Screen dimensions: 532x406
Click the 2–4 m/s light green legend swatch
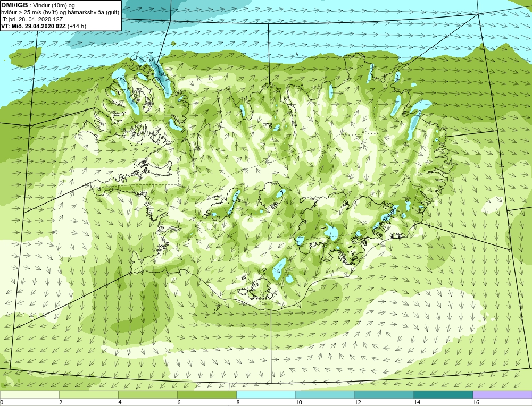click(89, 394)
